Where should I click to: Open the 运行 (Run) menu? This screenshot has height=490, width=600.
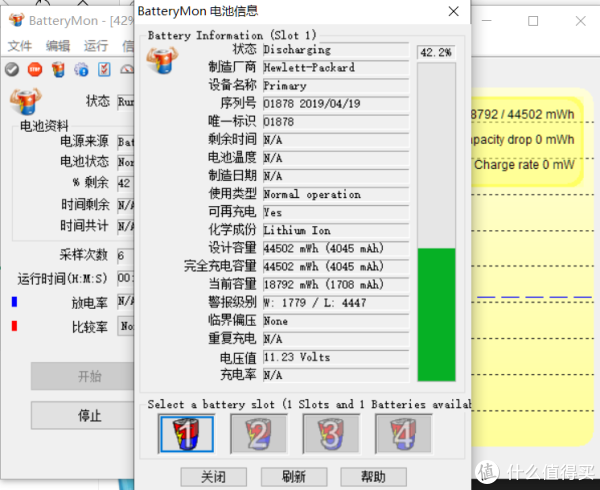click(x=96, y=46)
